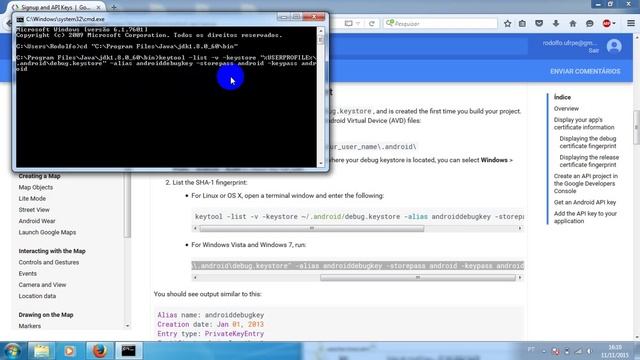Open the Firefox downloads arrow
This screenshot has width=640, height=360.
coord(556,24)
